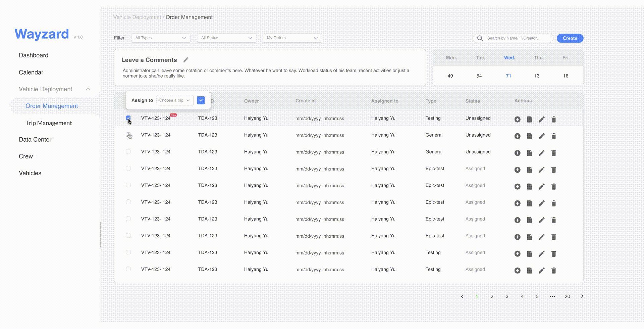Image resolution: width=644 pixels, height=329 pixels.
Task: Go to page 2 in pagination
Action: 492,296
